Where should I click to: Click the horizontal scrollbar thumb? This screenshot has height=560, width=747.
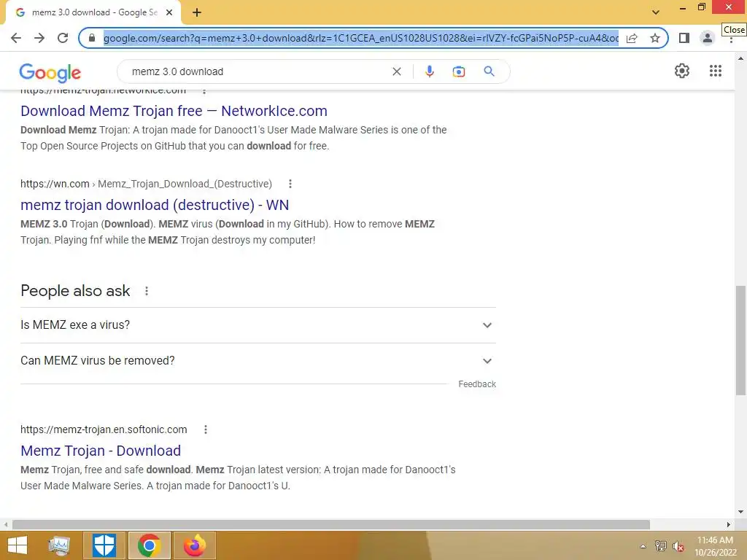(330, 524)
